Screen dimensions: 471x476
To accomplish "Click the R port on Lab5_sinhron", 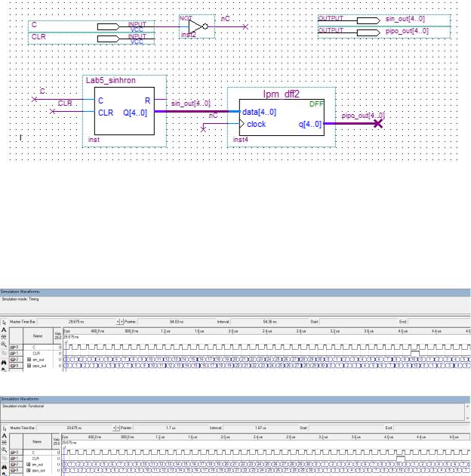I will point(147,100).
